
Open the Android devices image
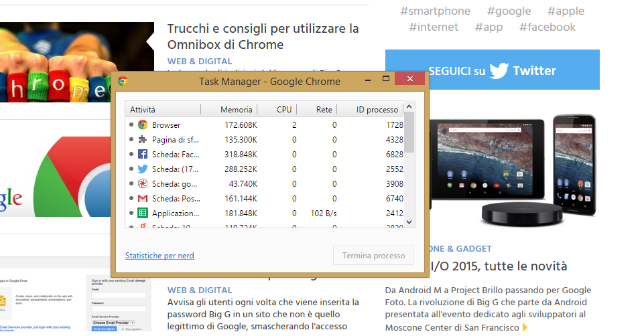click(x=513, y=170)
